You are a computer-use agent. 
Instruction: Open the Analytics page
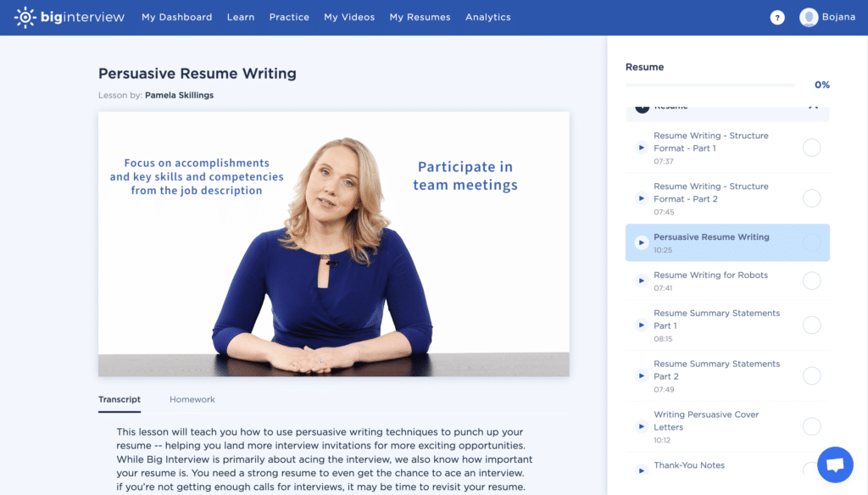487,17
